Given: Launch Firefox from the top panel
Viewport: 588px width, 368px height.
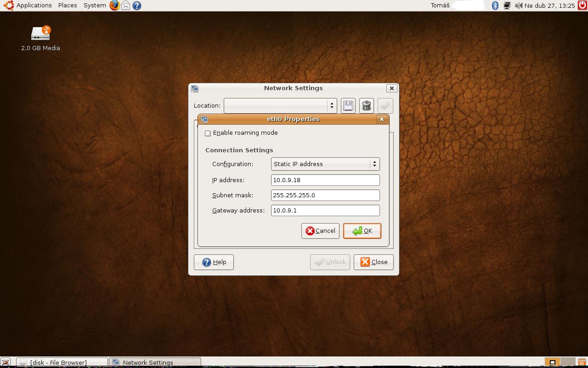Looking at the screenshot, I should point(114,6).
